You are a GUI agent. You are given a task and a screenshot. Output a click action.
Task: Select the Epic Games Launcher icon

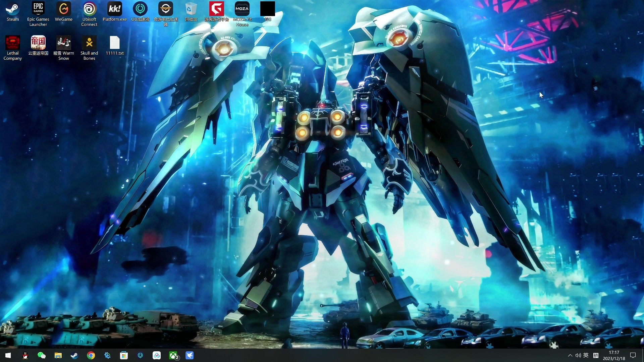tap(38, 9)
